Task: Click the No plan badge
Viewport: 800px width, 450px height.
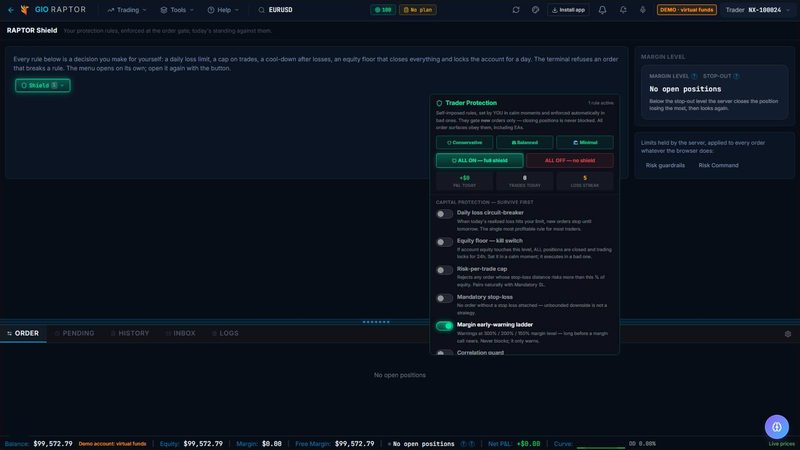Action: coord(418,10)
